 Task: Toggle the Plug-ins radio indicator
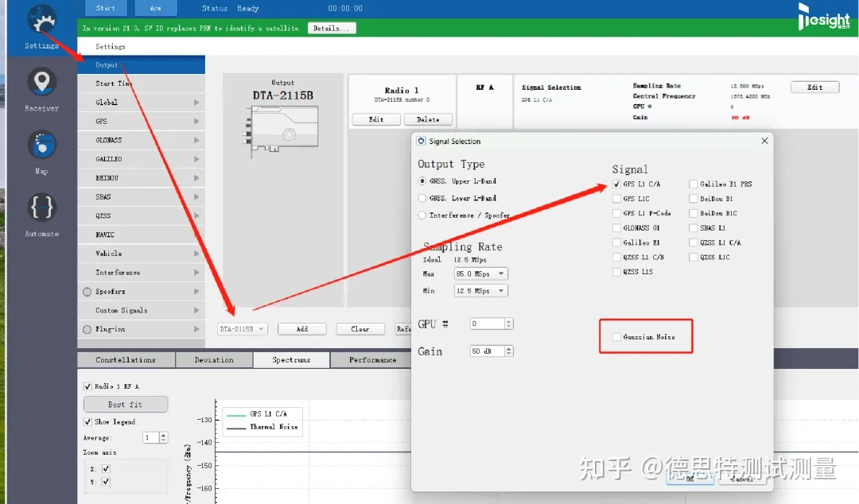point(87,329)
